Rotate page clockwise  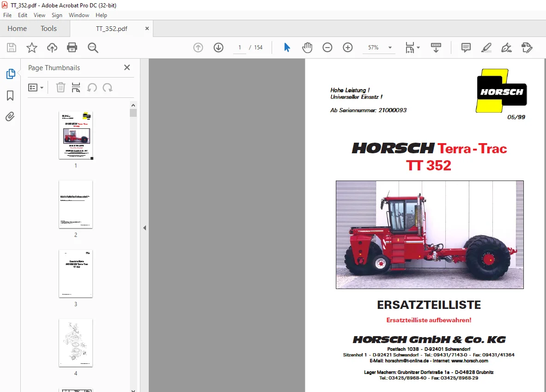tap(108, 87)
